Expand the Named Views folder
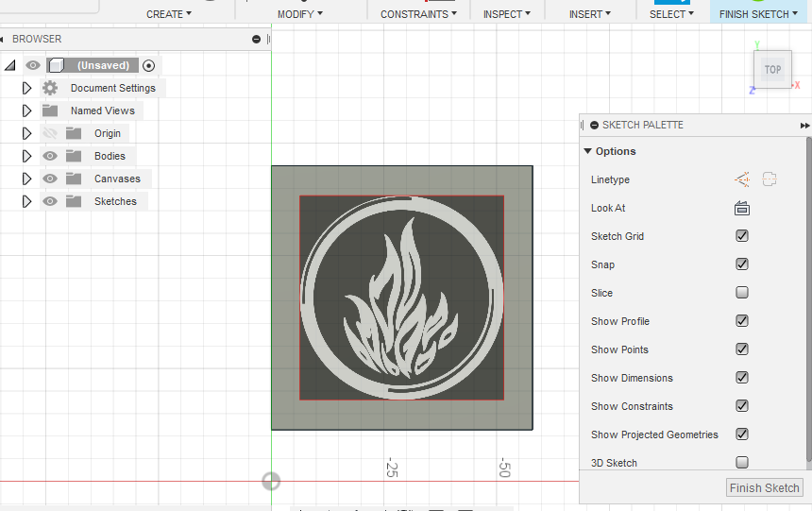The height and width of the screenshot is (511, 812). (x=27, y=111)
